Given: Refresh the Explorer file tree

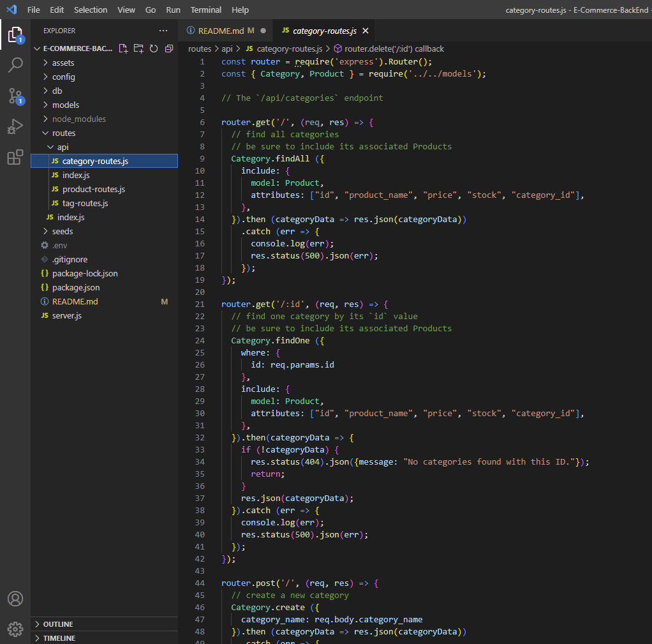Looking at the screenshot, I should click(x=152, y=48).
